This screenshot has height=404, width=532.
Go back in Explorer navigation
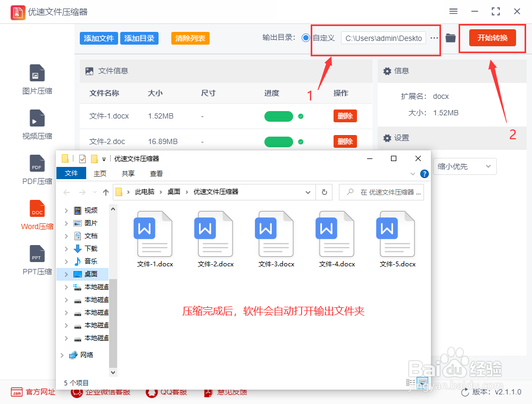click(x=66, y=192)
